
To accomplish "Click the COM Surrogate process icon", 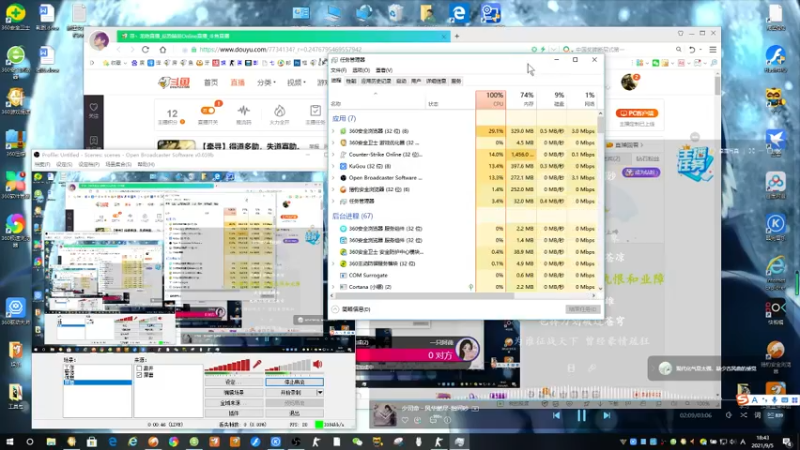I will [343, 276].
